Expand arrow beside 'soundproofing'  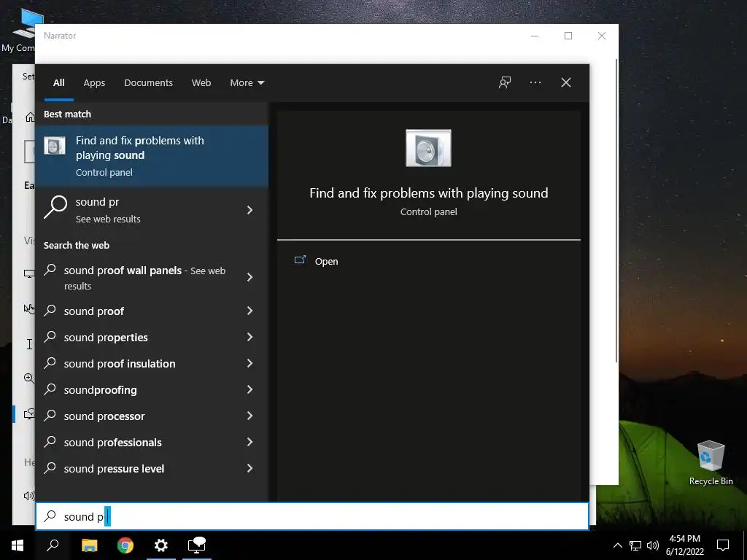click(x=249, y=389)
